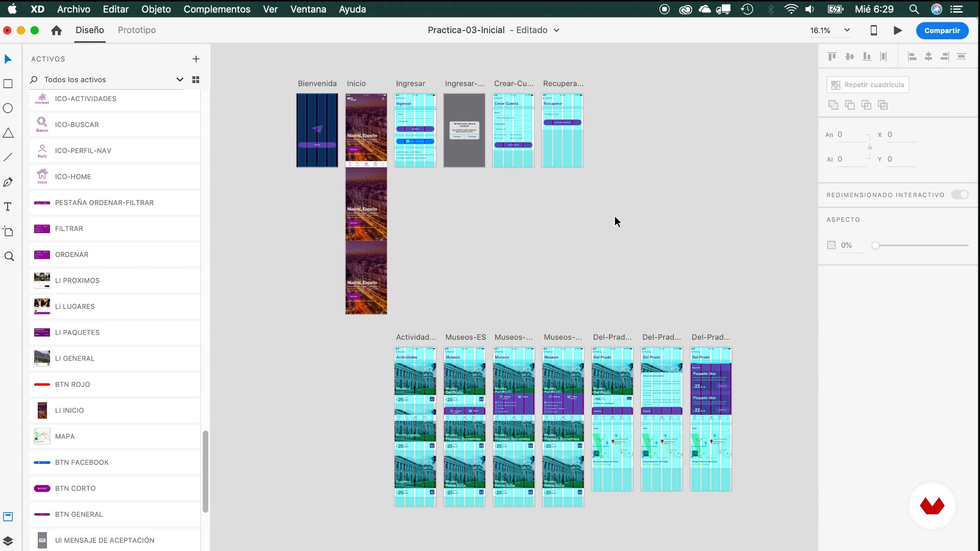Adjust the opacity slider handle
Screen dimensions: 980x551
875,245
